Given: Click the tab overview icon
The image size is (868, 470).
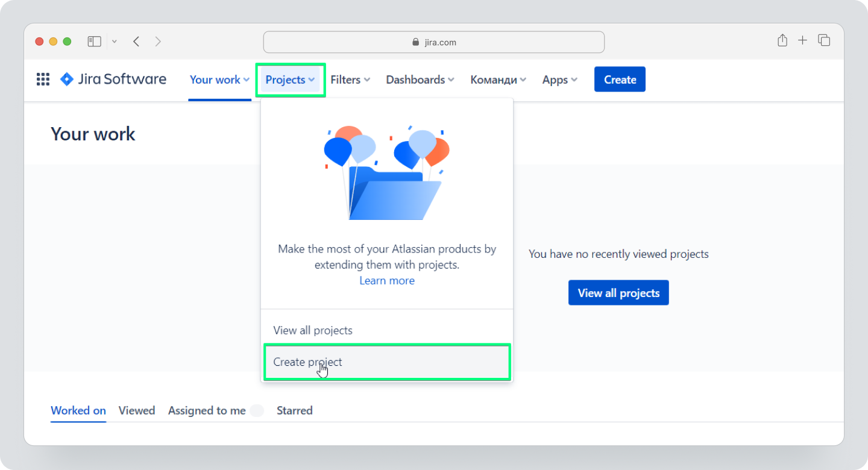Looking at the screenshot, I should [823, 40].
